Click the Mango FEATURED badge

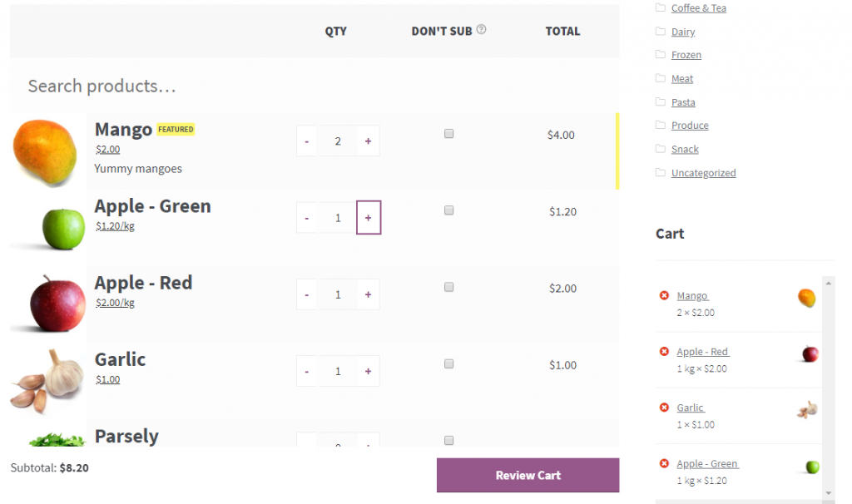coord(176,129)
